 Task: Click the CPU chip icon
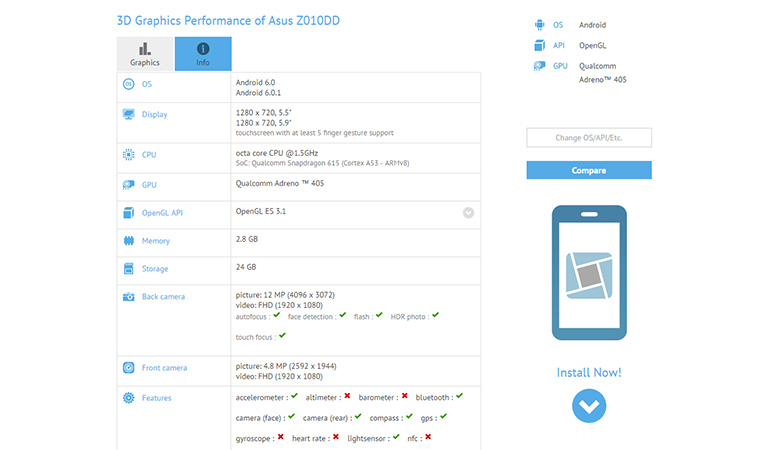pos(128,155)
